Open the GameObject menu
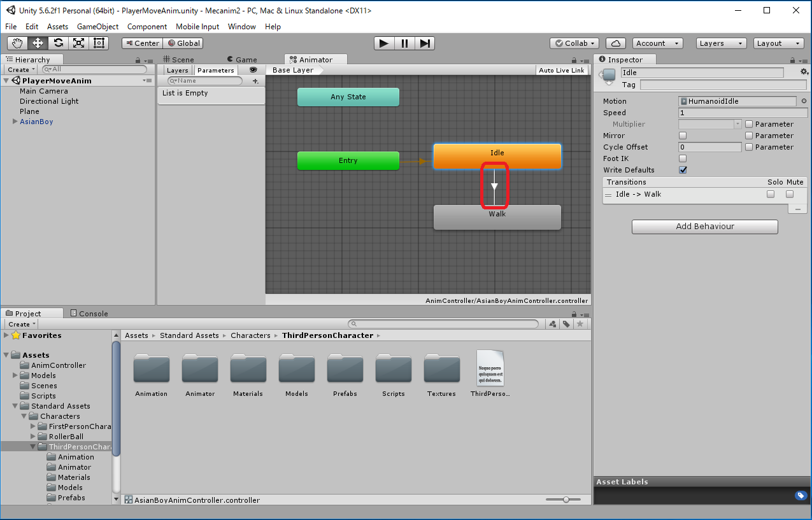This screenshot has width=812, height=520. pos(97,27)
